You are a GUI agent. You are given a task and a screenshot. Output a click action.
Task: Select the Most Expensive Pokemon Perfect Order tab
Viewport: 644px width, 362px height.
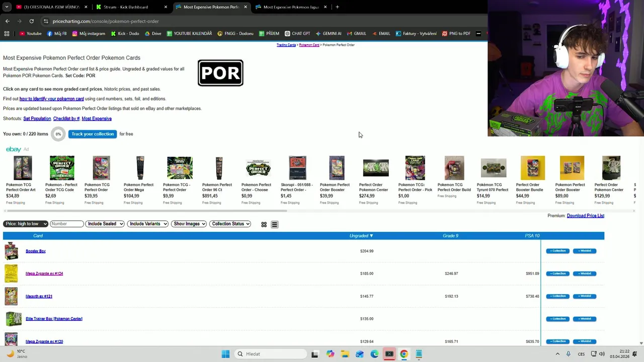point(211,7)
